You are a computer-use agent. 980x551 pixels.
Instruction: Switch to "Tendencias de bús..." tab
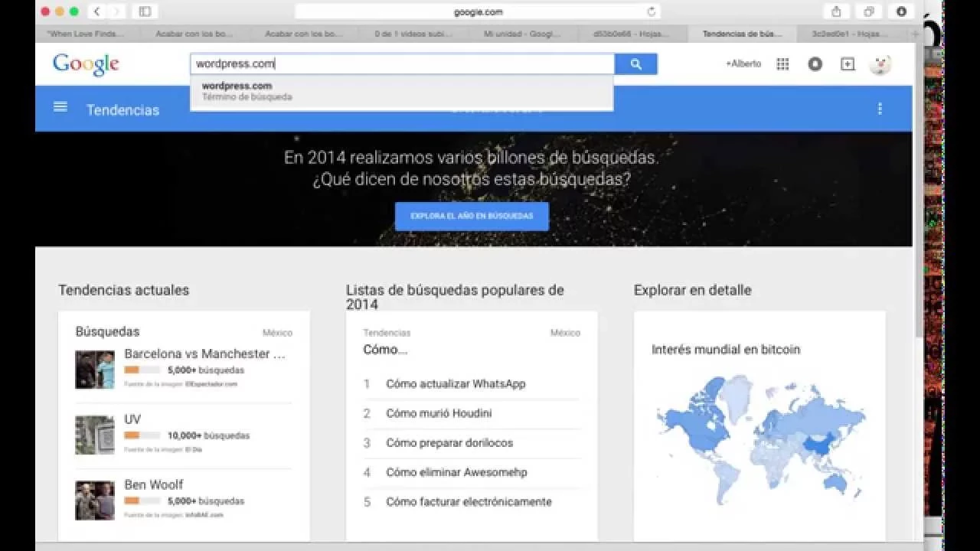point(743,34)
